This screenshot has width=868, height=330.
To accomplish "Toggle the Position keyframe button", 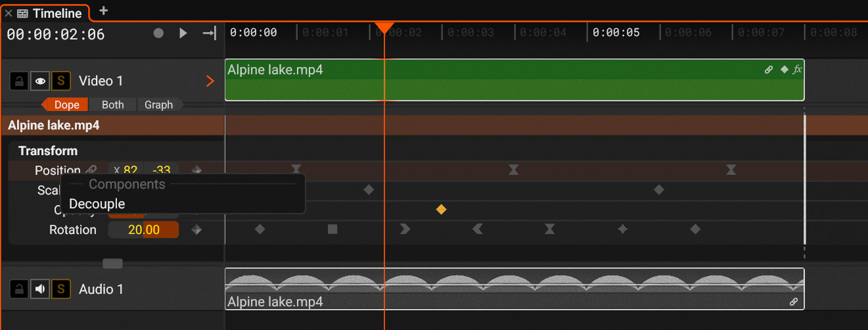I will coord(196,170).
